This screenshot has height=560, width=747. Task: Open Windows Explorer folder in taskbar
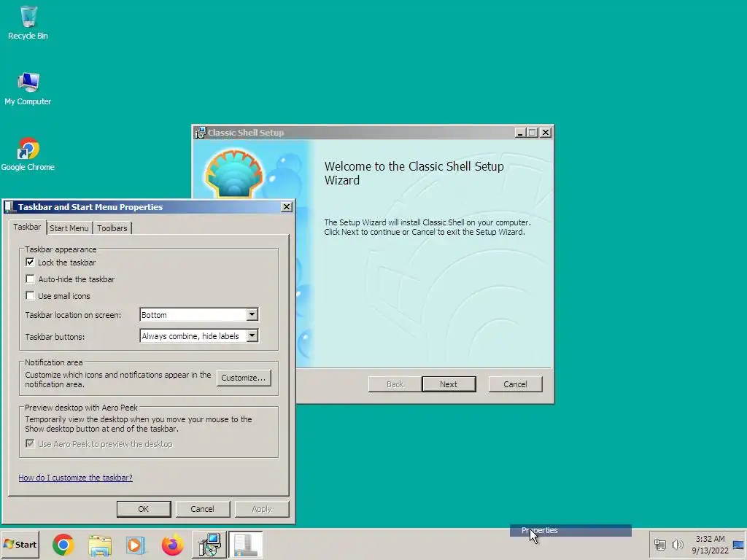point(99,544)
